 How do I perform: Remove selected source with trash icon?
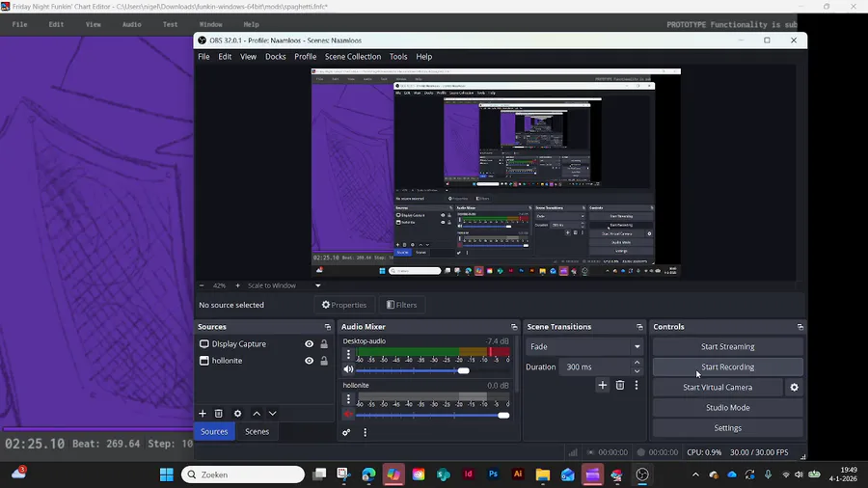(x=219, y=414)
